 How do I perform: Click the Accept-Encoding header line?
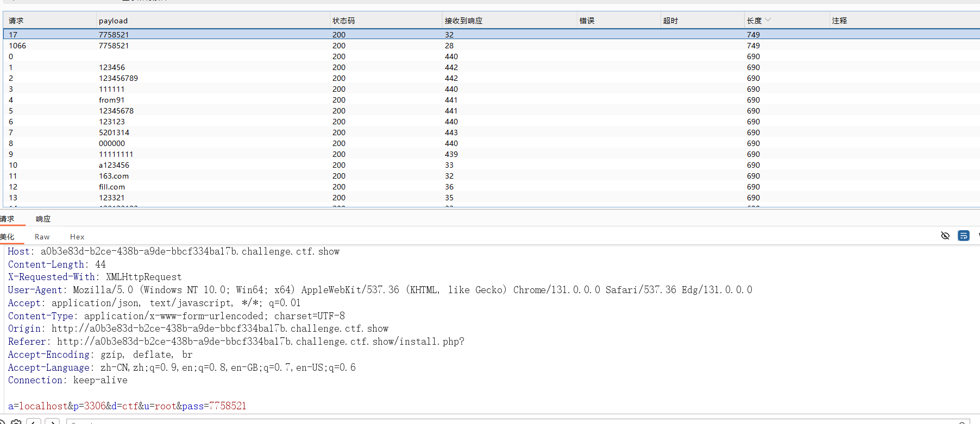click(100, 355)
